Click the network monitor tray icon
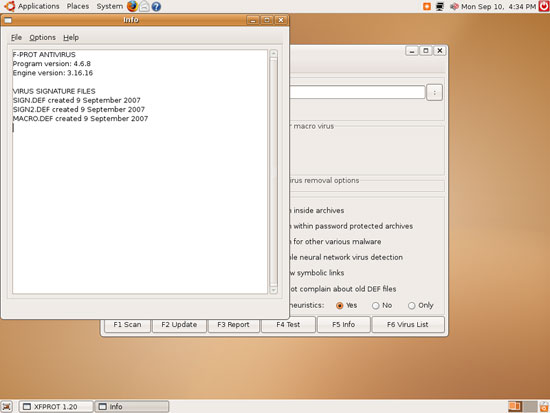The width and height of the screenshot is (550, 413). 440,6
